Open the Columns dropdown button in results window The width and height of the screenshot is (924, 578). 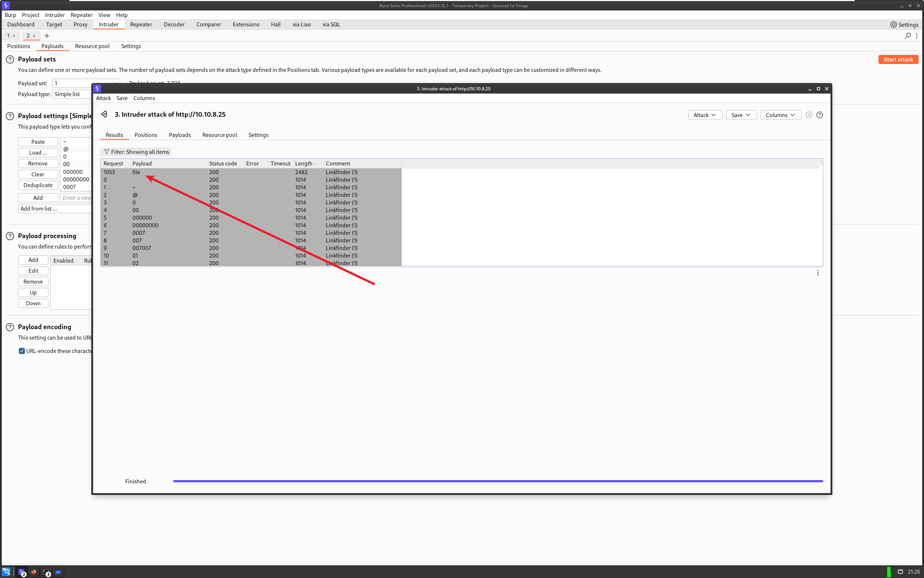click(780, 115)
